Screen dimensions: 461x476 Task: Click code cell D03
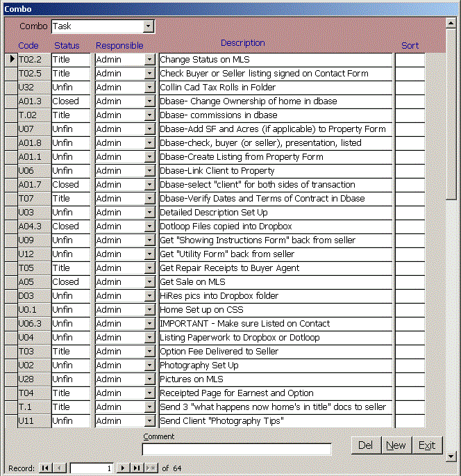[x=34, y=296]
